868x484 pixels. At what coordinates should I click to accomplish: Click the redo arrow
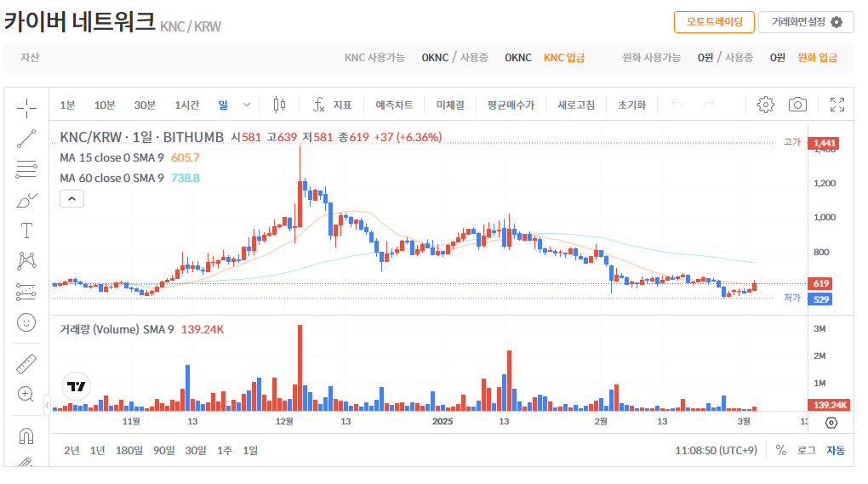point(709,104)
